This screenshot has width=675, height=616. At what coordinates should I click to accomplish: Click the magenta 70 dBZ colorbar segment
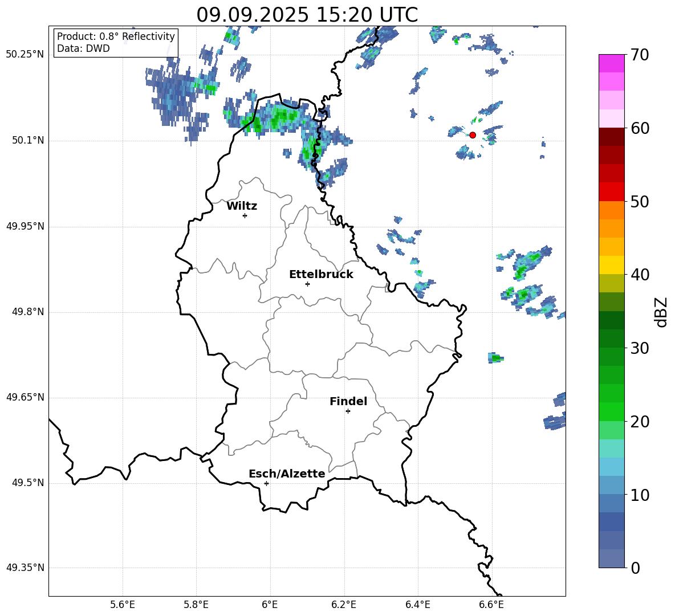(611, 63)
